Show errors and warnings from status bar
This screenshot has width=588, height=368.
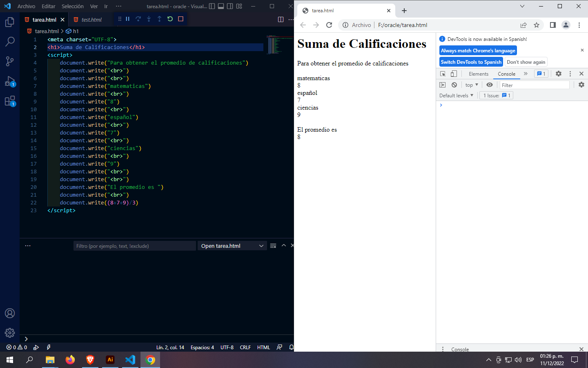[x=16, y=347]
